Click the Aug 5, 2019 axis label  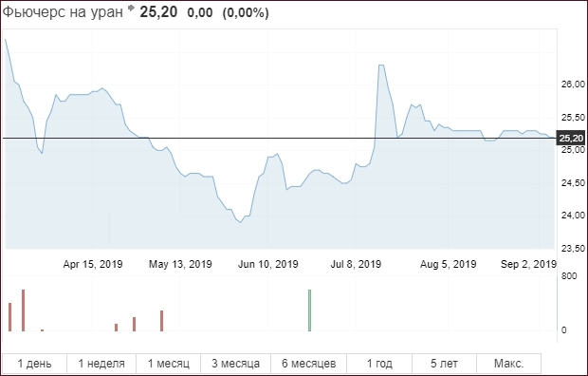point(449,264)
